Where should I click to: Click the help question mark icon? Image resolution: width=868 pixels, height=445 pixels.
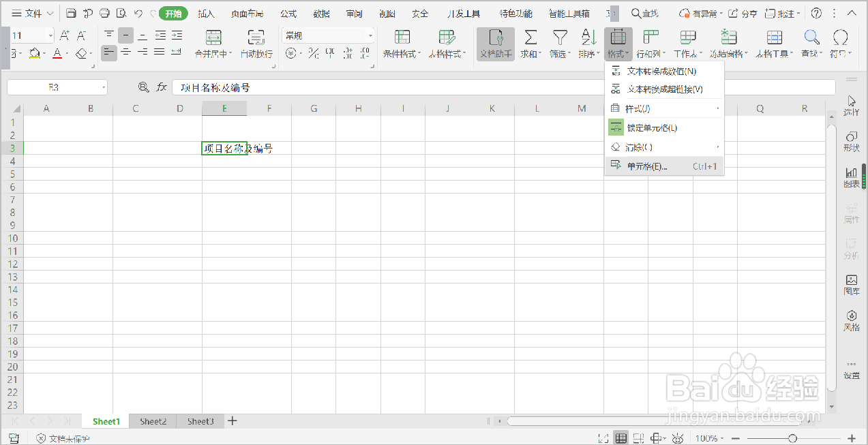(x=816, y=13)
